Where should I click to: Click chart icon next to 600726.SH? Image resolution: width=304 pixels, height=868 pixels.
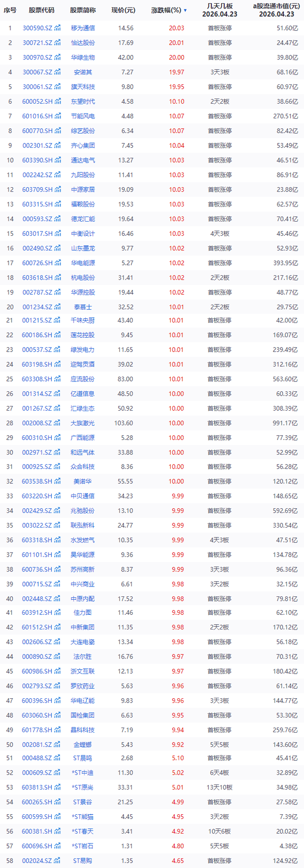[x=58, y=263]
